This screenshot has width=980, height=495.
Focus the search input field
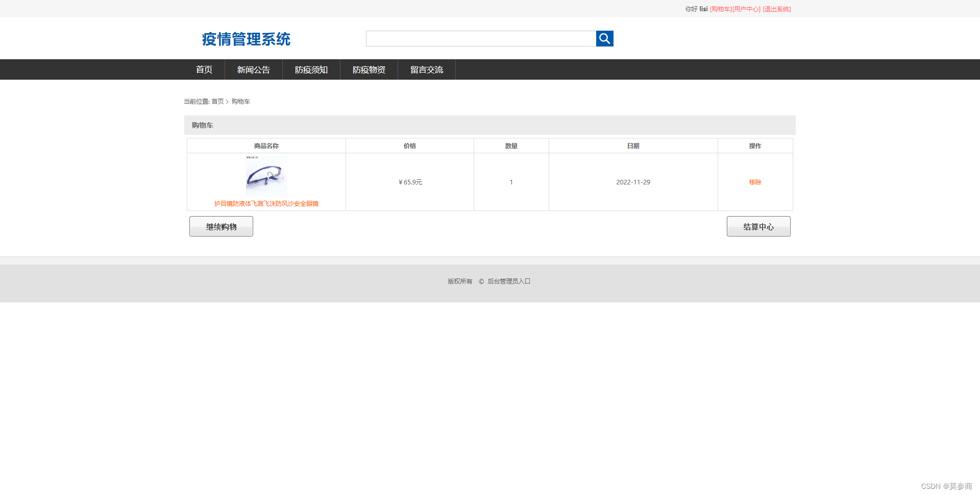[481, 38]
